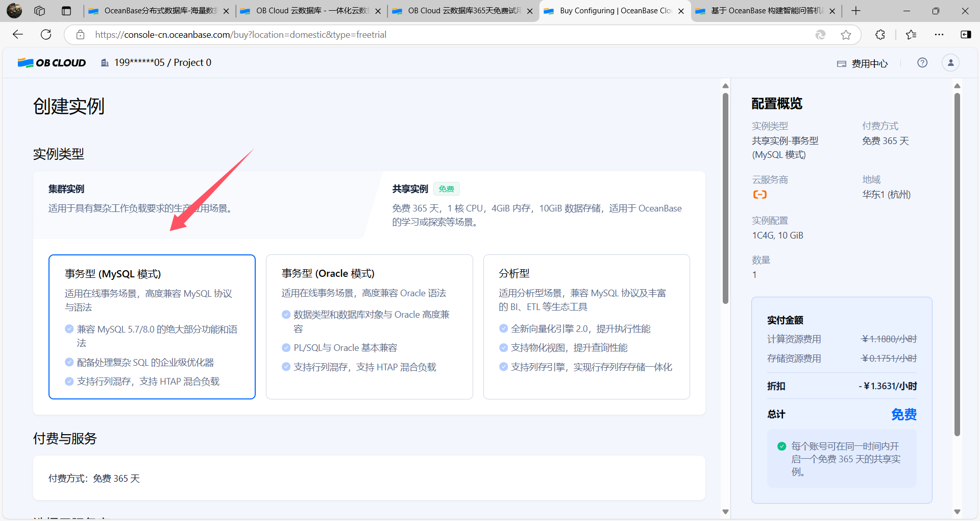Open the browser extensions puzzle icon
The image size is (980, 521).
click(880, 35)
